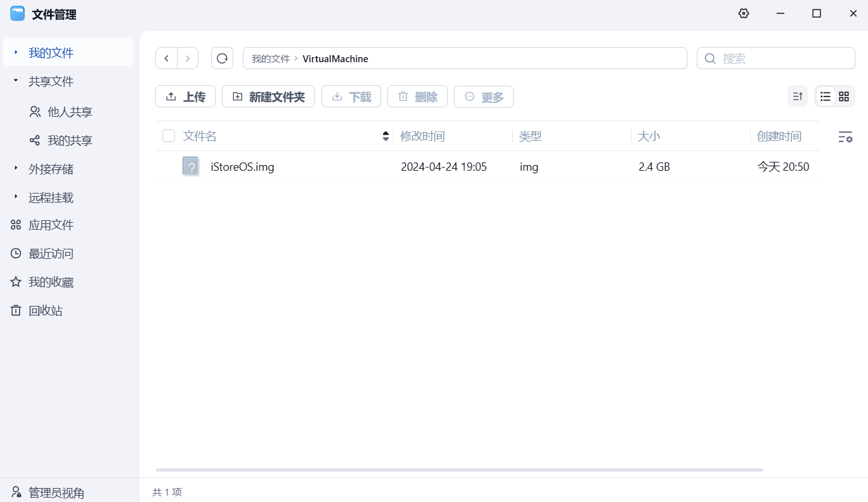Expand the 外接存储 section
This screenshot has height=502, width=868.
point(16,169)
